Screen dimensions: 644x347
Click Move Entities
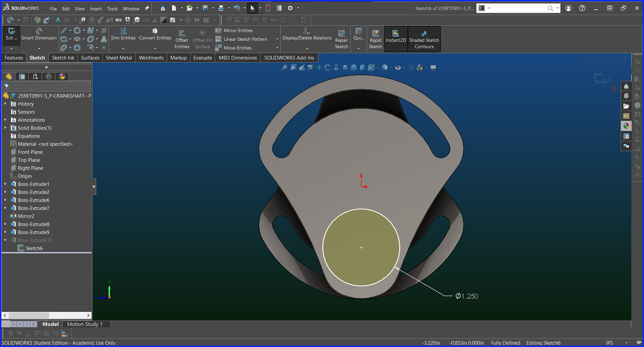tap(233, 48)
